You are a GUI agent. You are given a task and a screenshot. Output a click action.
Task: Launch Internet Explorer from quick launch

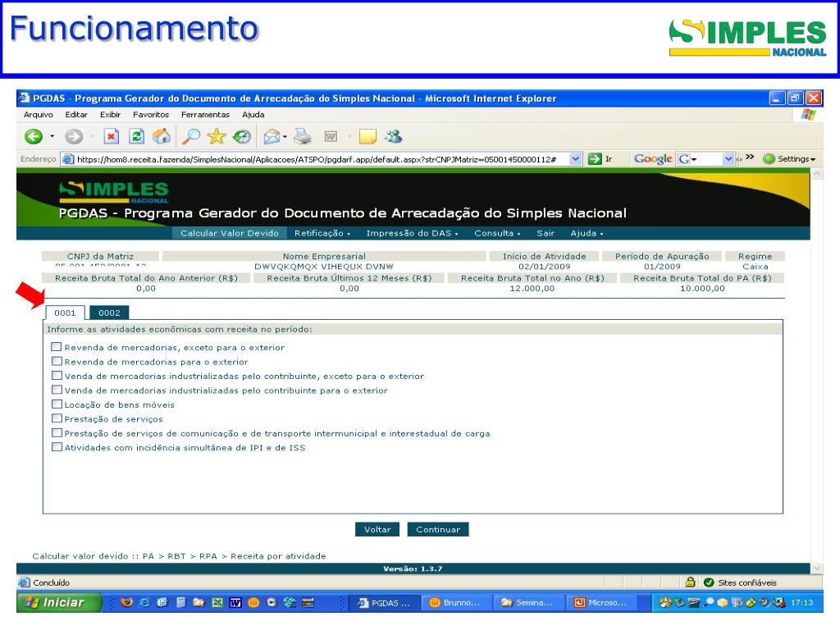pyautogui.click(x=144, y=602)
